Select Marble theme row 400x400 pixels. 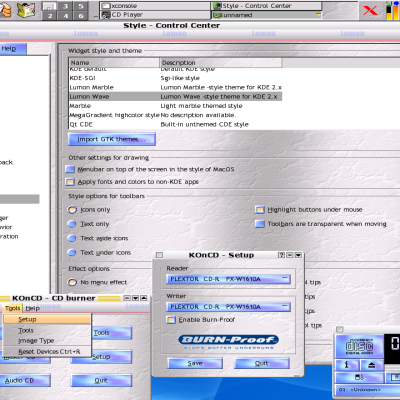(175, 106)
